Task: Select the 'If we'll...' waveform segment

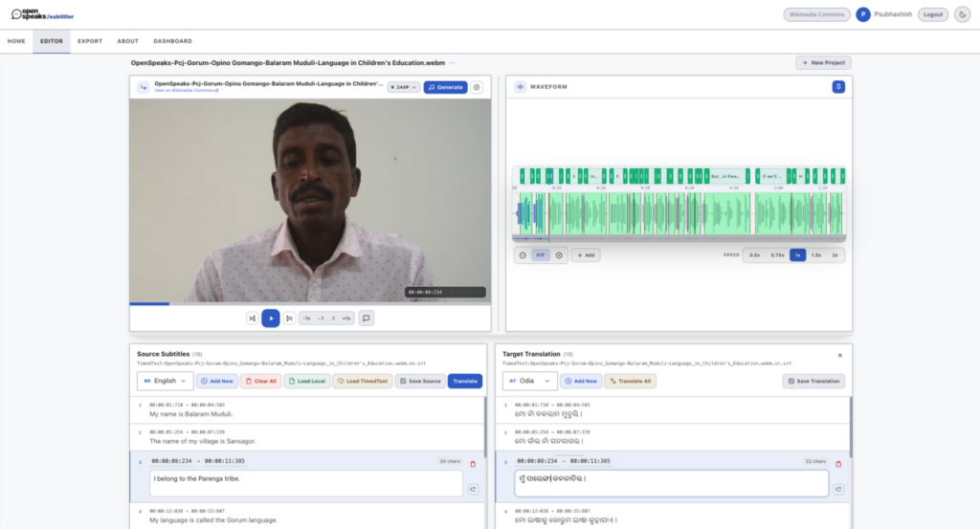Action: [772, 176]
